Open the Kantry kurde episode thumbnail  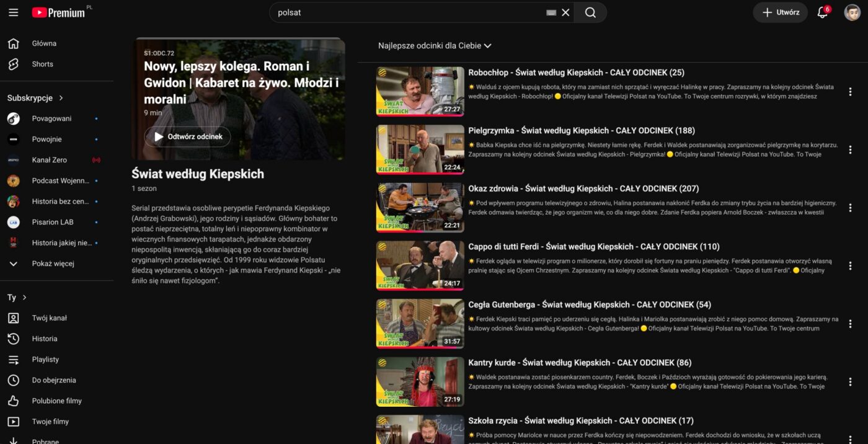(x=420, y=381)
